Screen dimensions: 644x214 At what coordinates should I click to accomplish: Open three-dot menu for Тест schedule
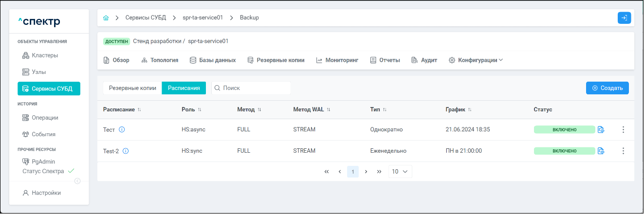(x=623, y=130)
